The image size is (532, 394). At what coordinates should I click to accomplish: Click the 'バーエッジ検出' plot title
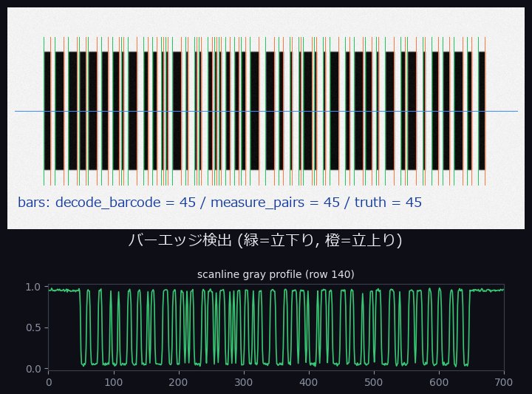[x=265, y=240]
